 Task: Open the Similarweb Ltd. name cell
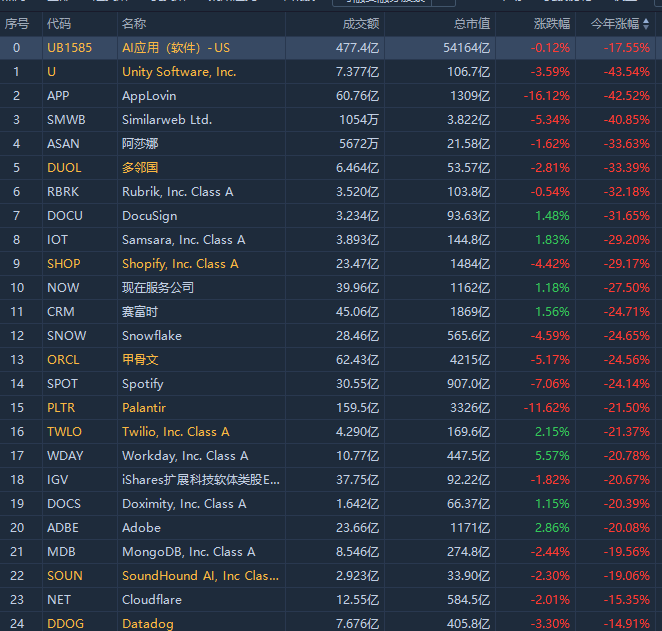pyautogui.click(x=167, y=120)
